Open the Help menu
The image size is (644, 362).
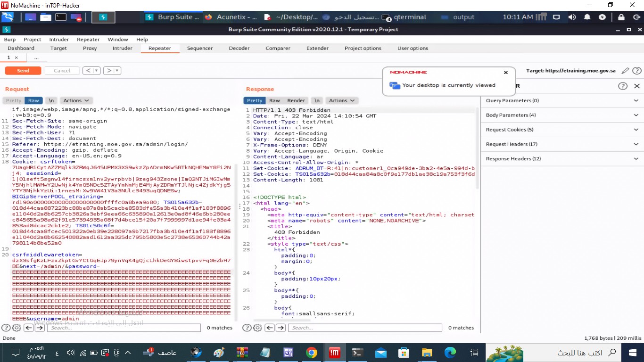pos(142,40)
